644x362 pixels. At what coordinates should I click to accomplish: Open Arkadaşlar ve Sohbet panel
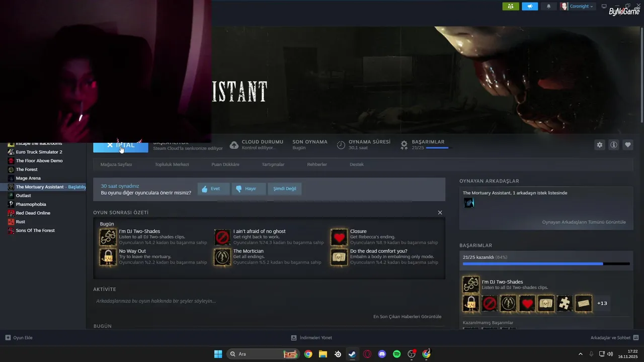(614, 338)
